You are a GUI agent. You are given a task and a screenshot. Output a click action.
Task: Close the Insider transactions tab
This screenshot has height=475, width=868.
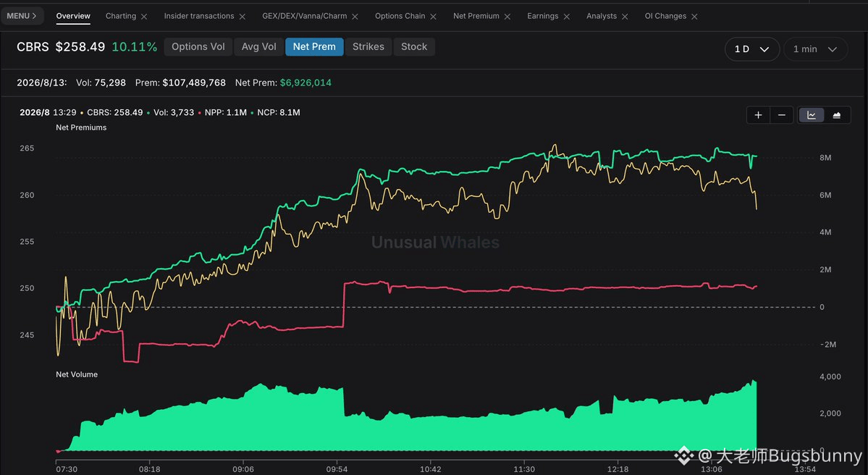coord(242,17)
